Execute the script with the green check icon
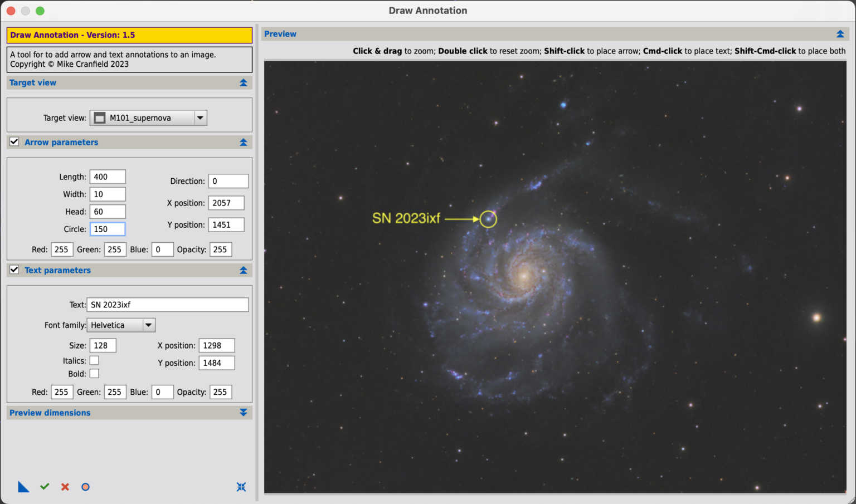 45,486
